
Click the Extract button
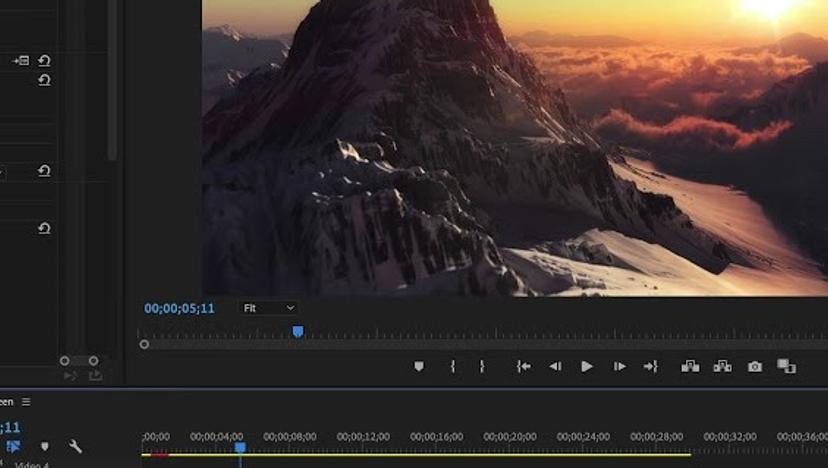click(722, 367)
